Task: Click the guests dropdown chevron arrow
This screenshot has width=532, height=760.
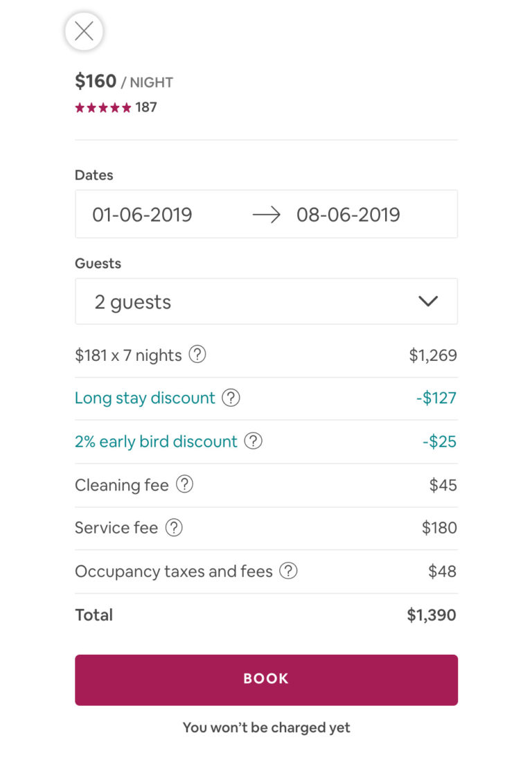Action: click(x=428, y=301)
